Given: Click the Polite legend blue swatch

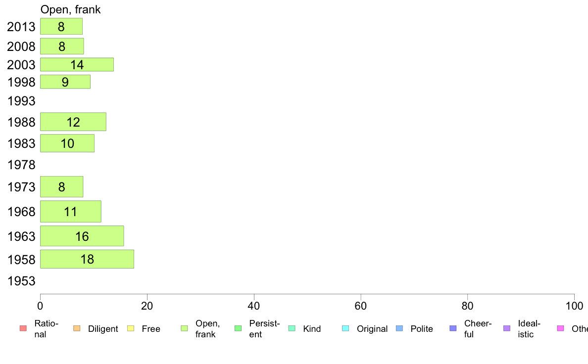Looking at the screenshot, I should [399, 328].
